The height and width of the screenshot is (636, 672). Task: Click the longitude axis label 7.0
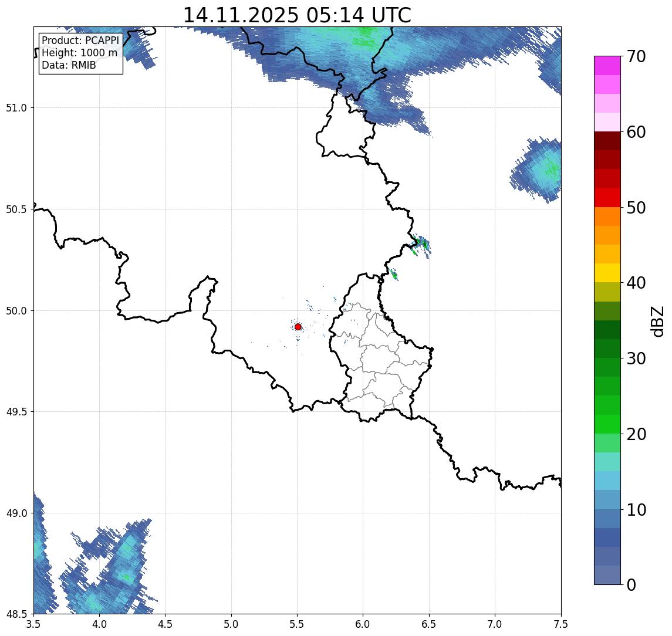coord(495,624)
